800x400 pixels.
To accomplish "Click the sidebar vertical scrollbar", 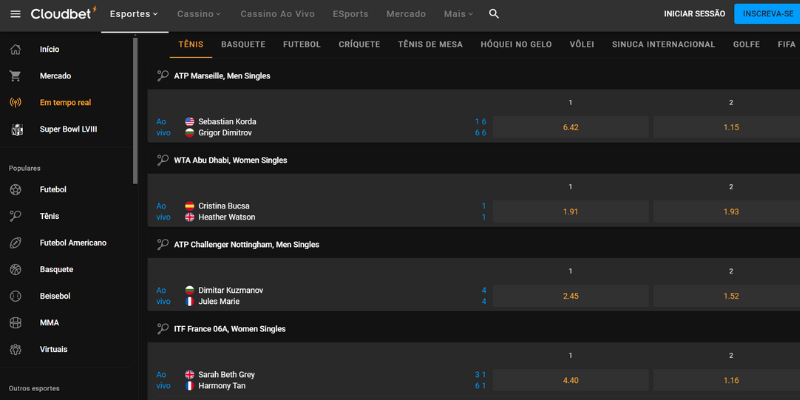I will 135,110.
